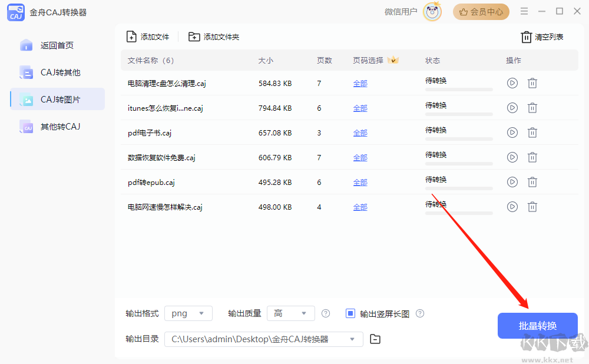Select file name pdf电子书.caj

click(150, 133)
